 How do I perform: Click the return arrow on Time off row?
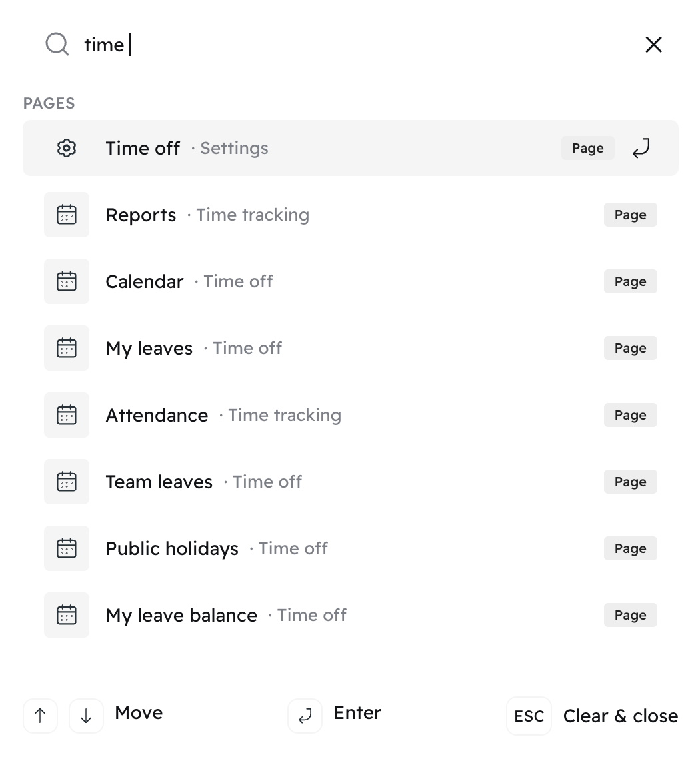coord(641,148)
